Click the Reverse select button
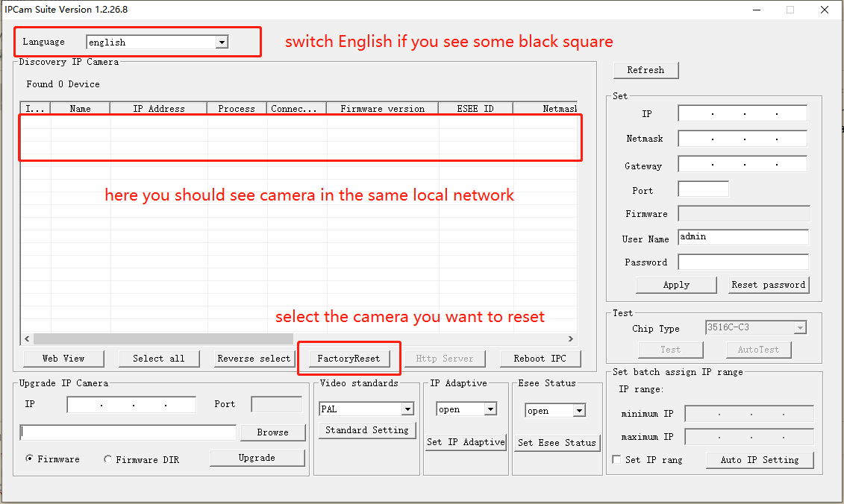 coord(254,359)
